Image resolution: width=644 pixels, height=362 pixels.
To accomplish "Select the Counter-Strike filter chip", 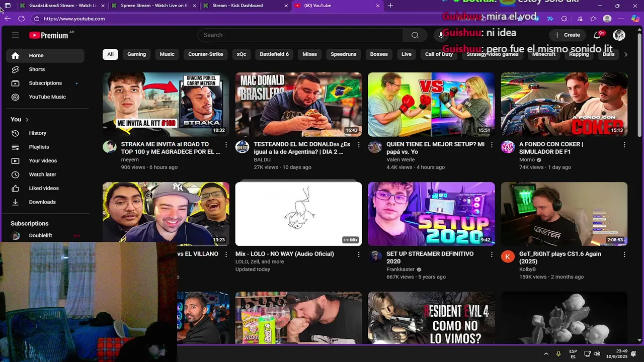I will pos(205,54).
